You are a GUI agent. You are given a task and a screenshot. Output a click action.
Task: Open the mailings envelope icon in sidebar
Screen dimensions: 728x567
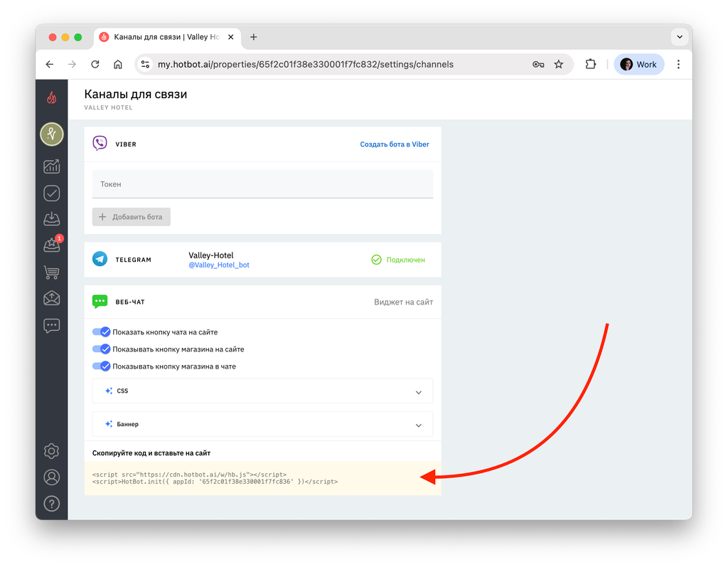(x=51, y=298)
